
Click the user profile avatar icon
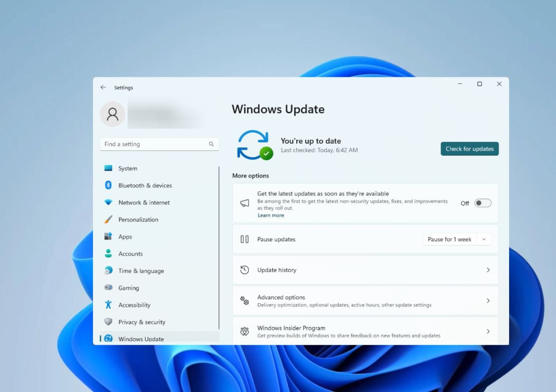point(112,114)
